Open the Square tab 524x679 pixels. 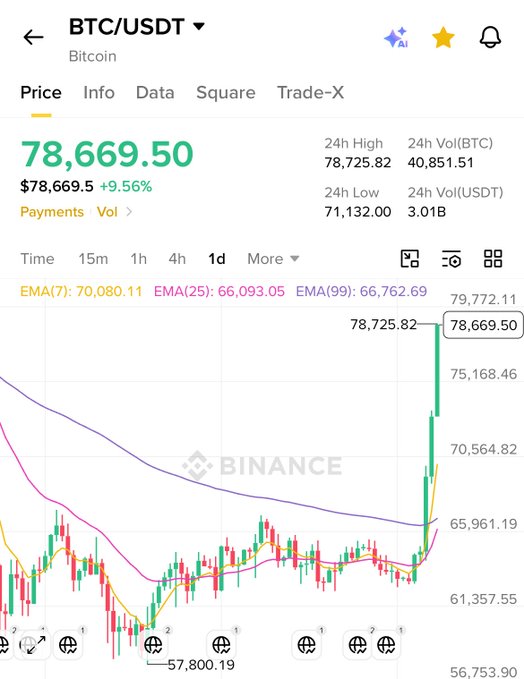(226, 93)
